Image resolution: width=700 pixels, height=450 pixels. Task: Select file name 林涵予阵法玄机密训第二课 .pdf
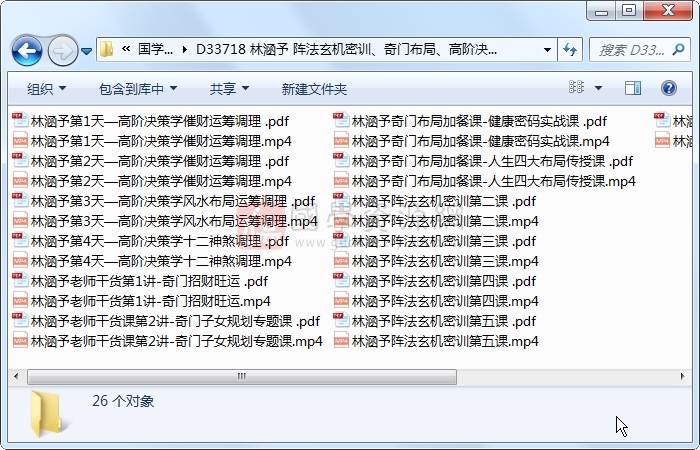[x=444, y=201]
